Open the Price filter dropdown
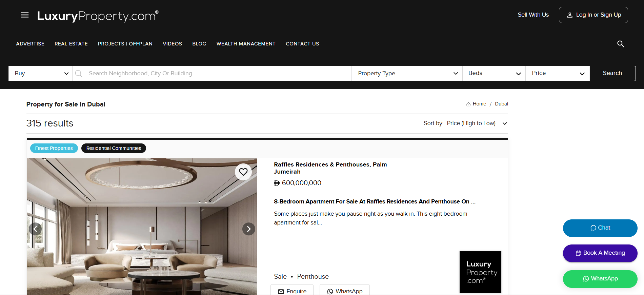Image resolution: width=644 pixels, height=295 pixels. pos(558,74)
